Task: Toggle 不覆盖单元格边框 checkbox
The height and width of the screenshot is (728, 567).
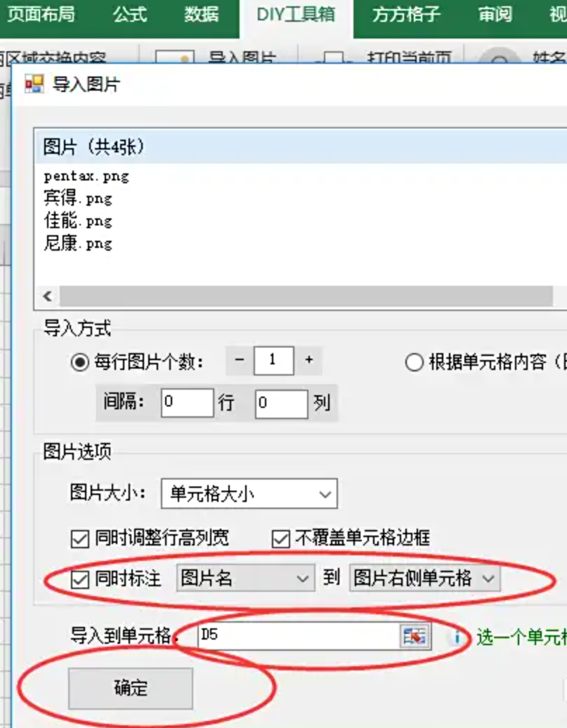Action: (x=281, y=539)
